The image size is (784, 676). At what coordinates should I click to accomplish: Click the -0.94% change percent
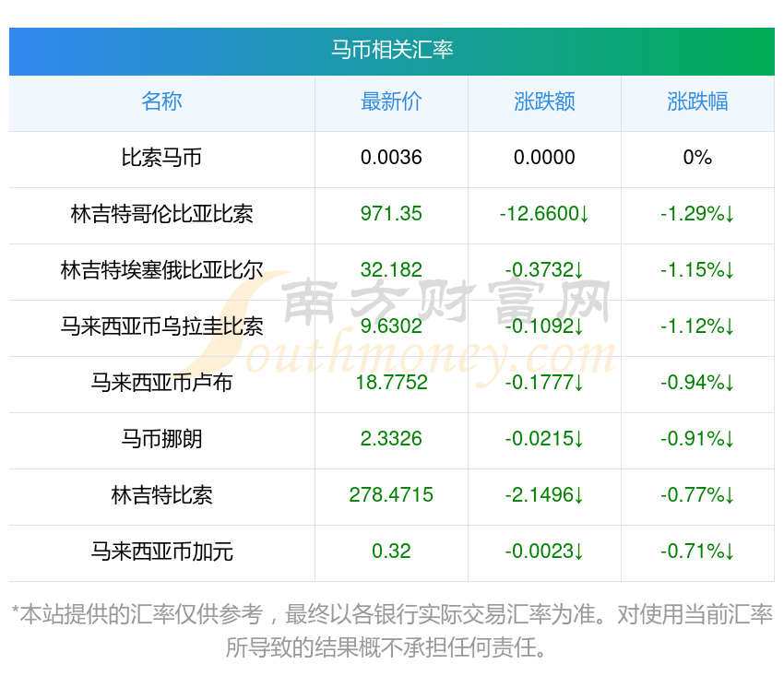(x=697, y=383)
